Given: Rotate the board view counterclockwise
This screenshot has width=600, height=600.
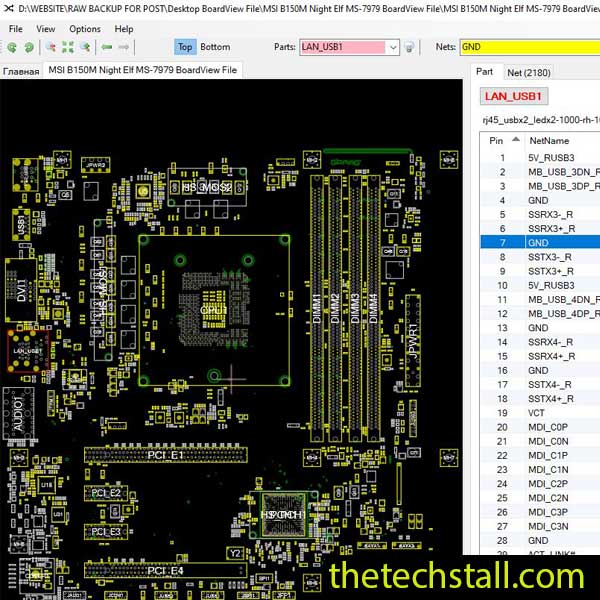Looking at the screenshot, I should (x=12, y=47).
